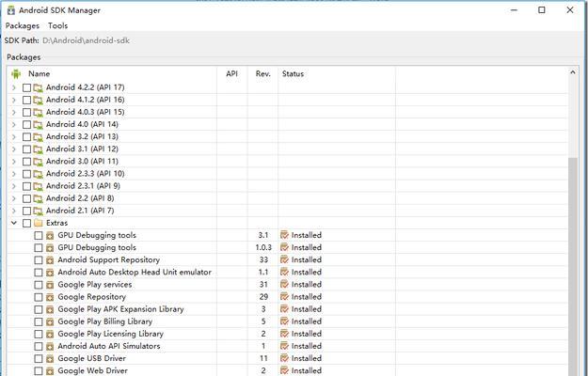Image resolution: width=588 pixels, height=376 pixels.
Task: Open the Tools menu
Action: tap(57, 25)
